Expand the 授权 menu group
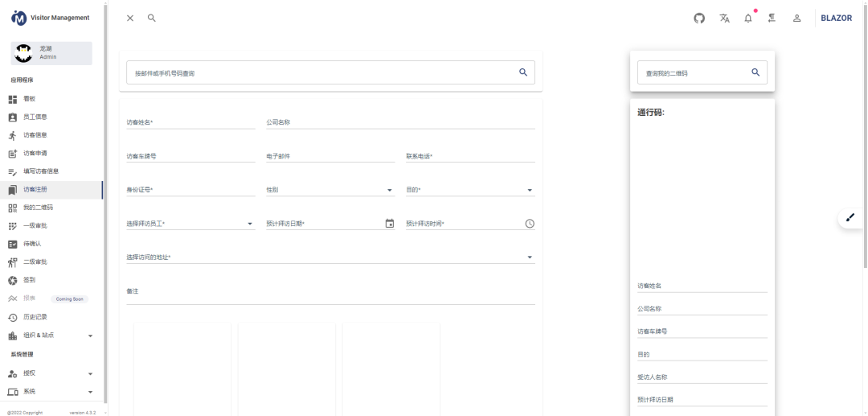The image size is (868, 416). (x=51, y=374)
